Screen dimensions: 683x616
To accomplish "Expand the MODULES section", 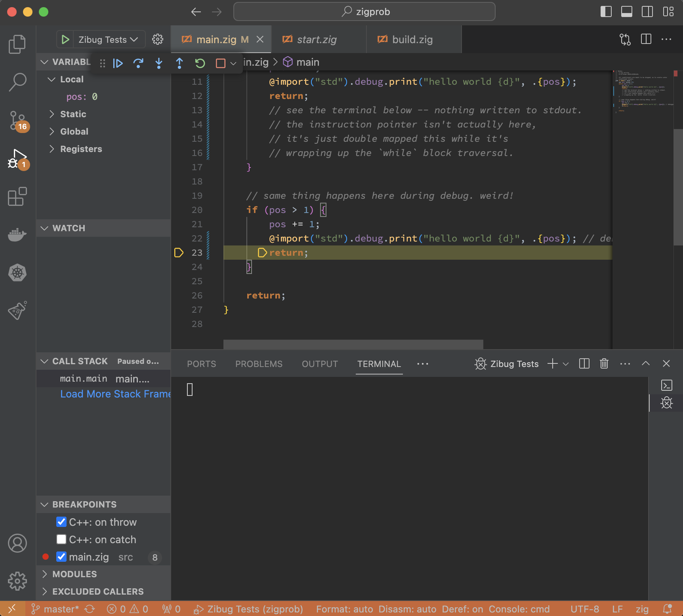I will (74, 574).
